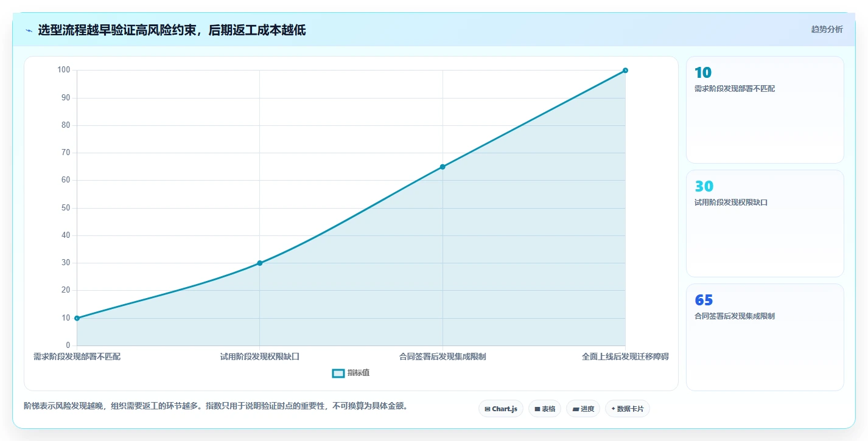Select the Chart.js chip
This screenshot has height=441, width=868.
500,409
